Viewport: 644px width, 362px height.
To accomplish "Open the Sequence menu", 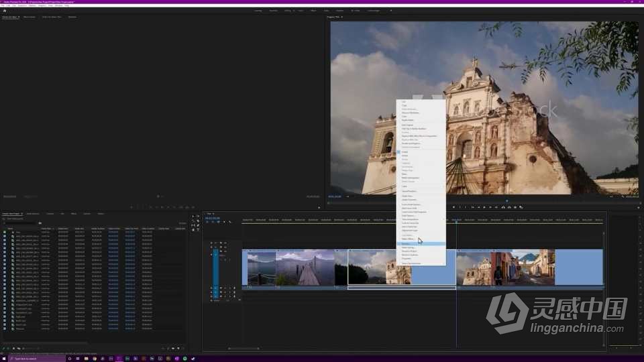I will (22, 6).
